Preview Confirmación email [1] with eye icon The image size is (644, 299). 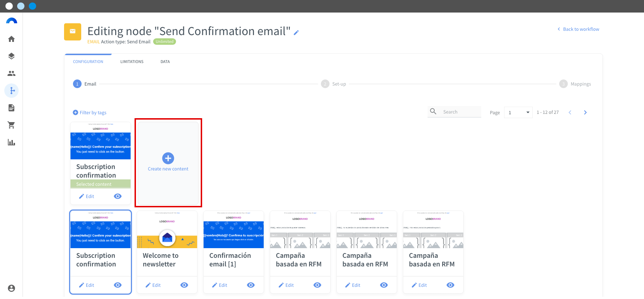[x=251, y=285]
